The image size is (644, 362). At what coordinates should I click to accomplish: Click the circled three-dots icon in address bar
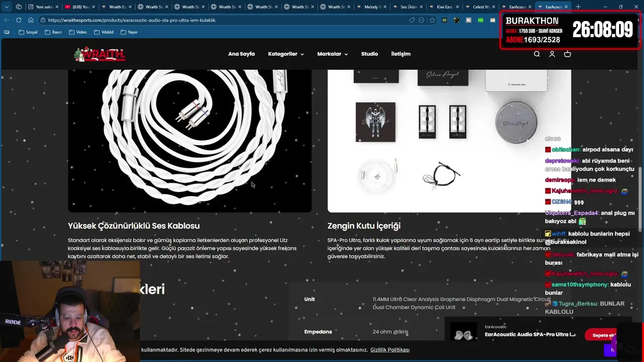pyautogui.click(x=421, y=20)
